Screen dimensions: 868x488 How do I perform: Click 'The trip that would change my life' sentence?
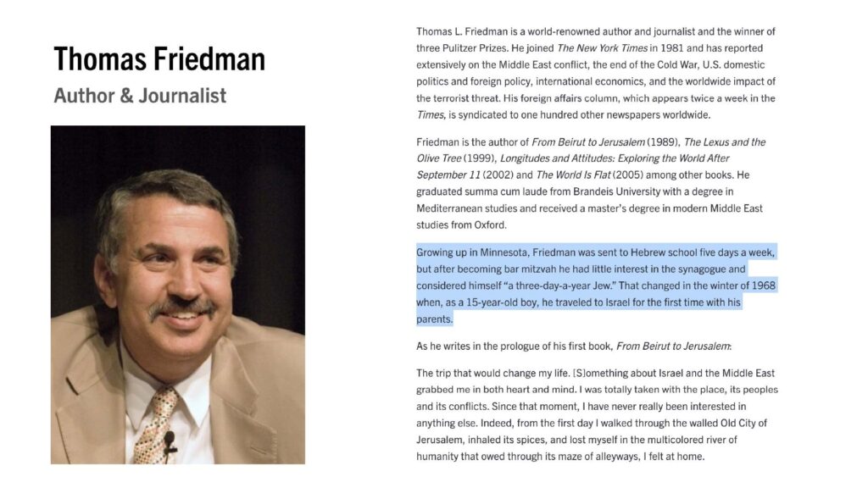492,373
